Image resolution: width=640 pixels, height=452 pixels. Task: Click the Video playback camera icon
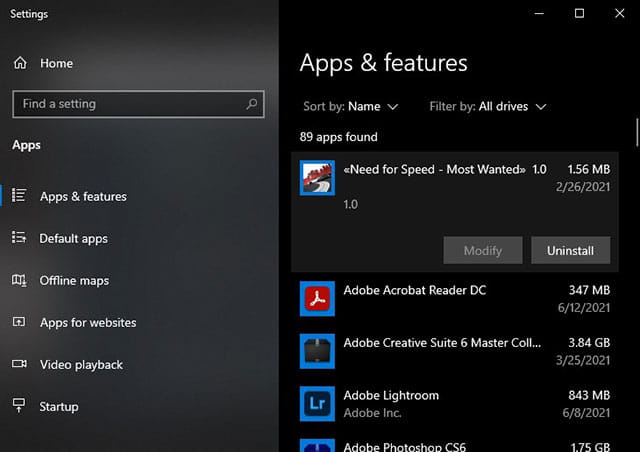point(19,363)
